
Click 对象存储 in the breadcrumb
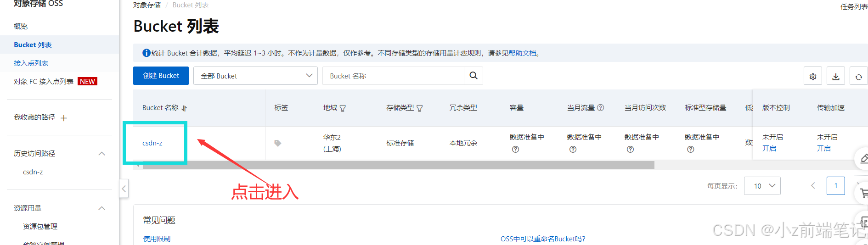point(147,5)
